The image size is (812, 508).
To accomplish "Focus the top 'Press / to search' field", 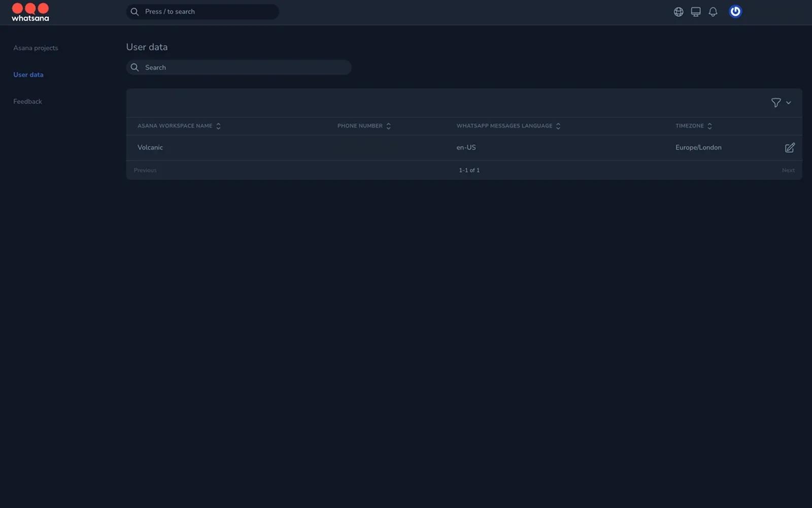I will point(208,12).
